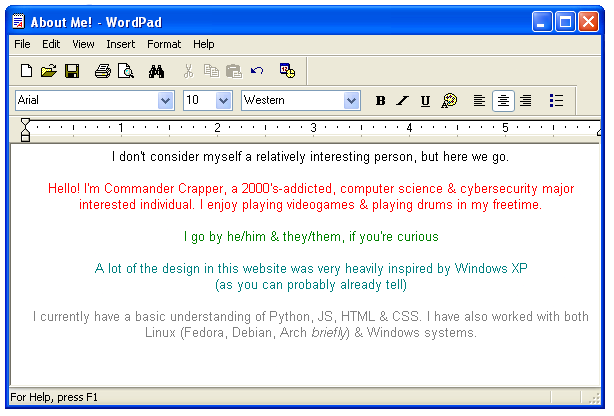The height and width of the screenshot is (416, 614).
Task: Click the left indent marker on the ruler
Action: (25, 130)
